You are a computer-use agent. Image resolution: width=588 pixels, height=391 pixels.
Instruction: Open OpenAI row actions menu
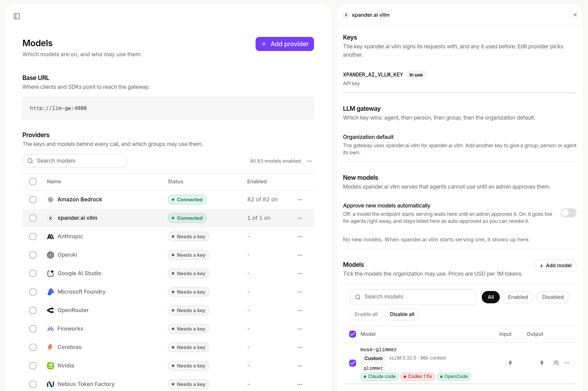pos(300,255)
